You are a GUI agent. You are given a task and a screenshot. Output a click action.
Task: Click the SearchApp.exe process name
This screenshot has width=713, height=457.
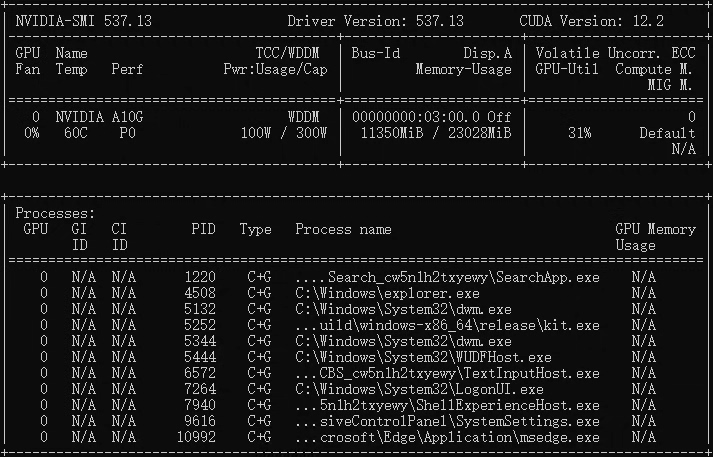point(447,277)
